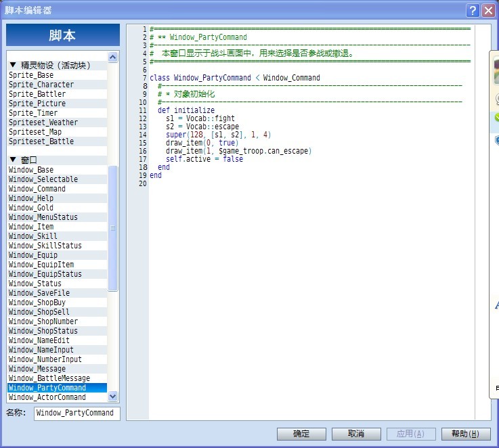The height and width of the screenshot is (448, 499).
Task: Close the script editor window
Action: tap(488, 11)
